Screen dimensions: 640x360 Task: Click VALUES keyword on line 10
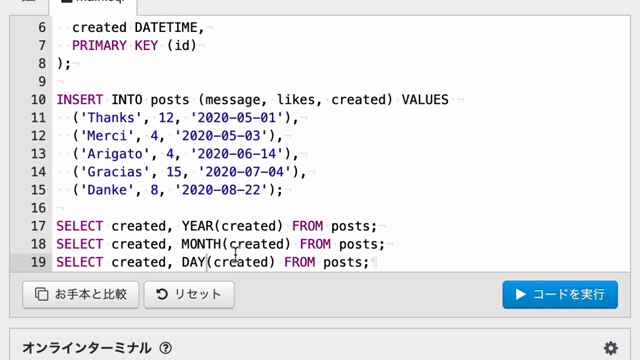tap(425, 100)
